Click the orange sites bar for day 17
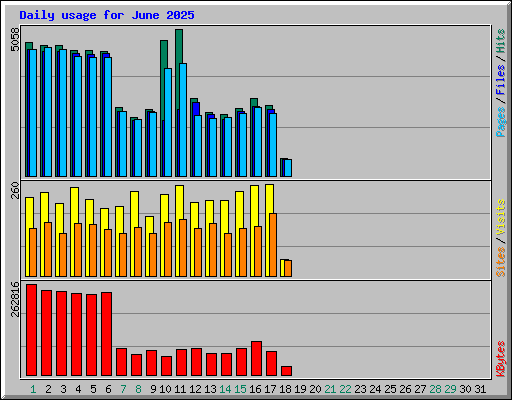The height and width of the screenshot is (400, 512). coord(273,245)
